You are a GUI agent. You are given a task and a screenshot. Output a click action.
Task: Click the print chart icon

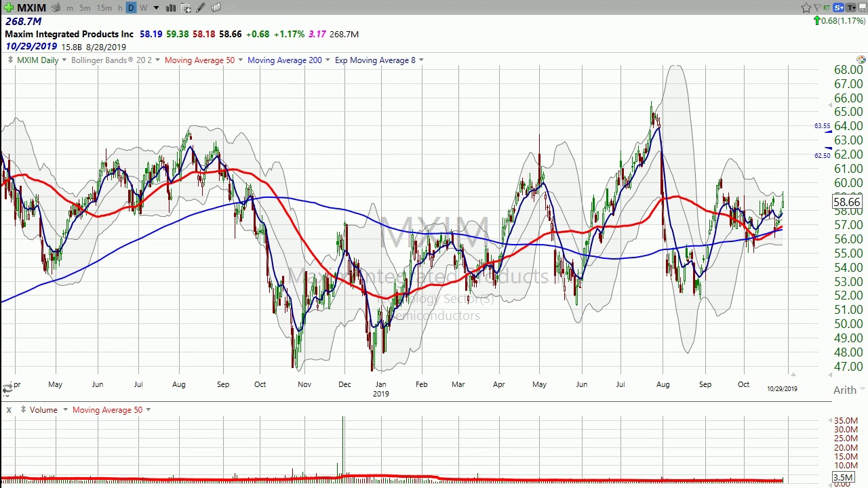pyautogui.click(x=56, y=7)
